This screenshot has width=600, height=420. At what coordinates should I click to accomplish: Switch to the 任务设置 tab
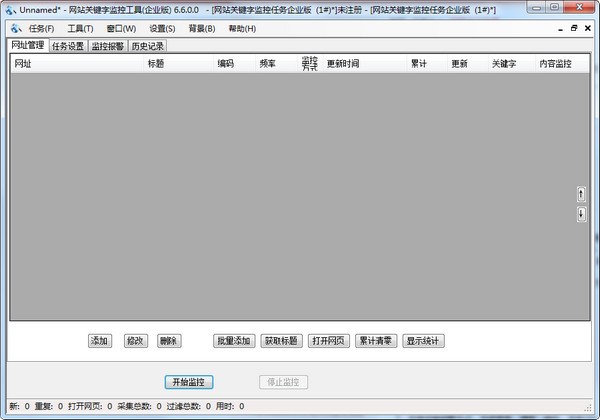[x=68, y=46]
